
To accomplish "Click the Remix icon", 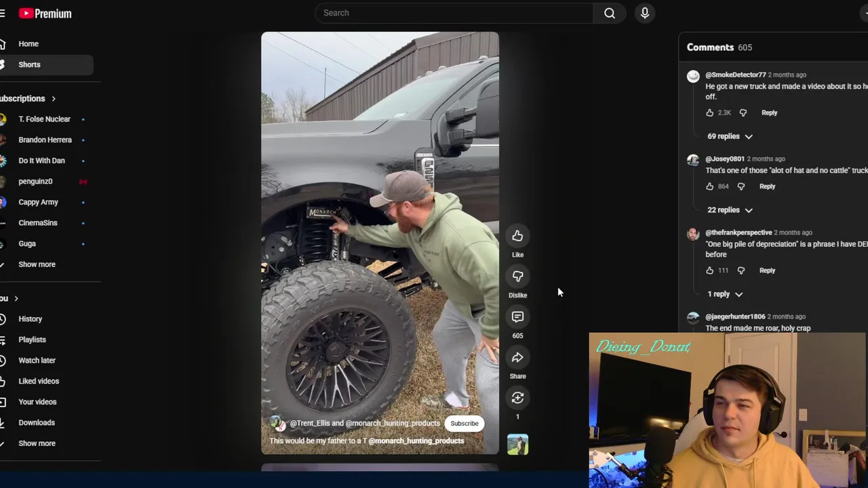I will click(517, 398).
